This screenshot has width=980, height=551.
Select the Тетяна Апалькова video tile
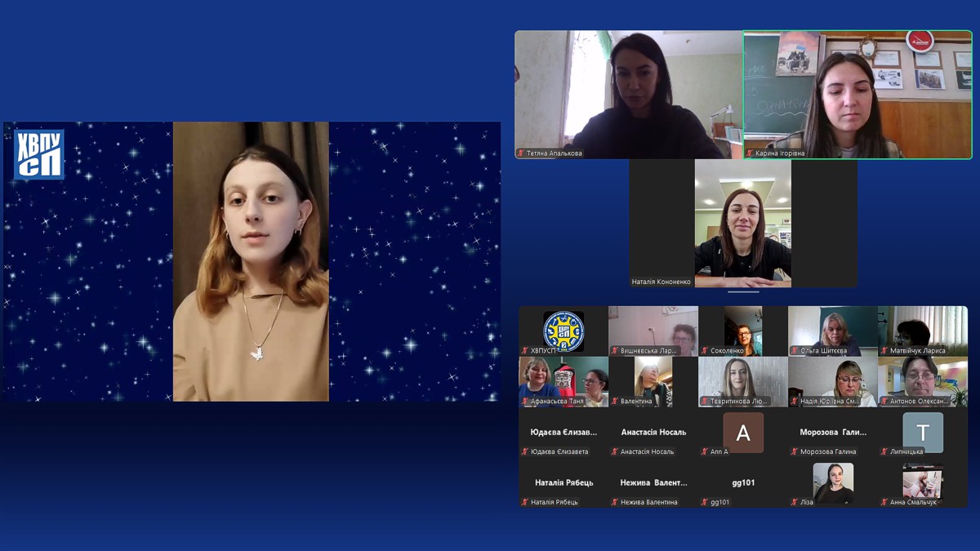[x=628, y=94]
